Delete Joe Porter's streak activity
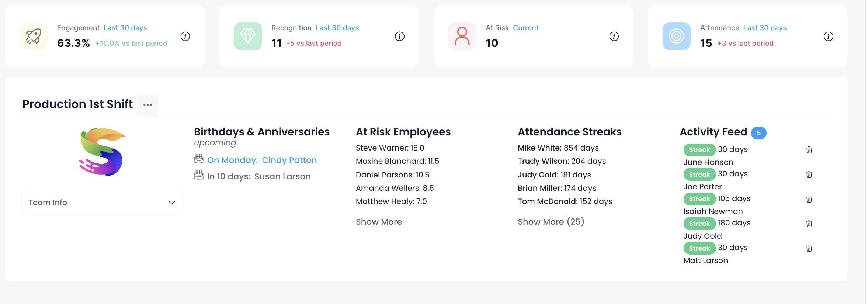The width and height of the screenshot is (868, 304). (809, 175)
